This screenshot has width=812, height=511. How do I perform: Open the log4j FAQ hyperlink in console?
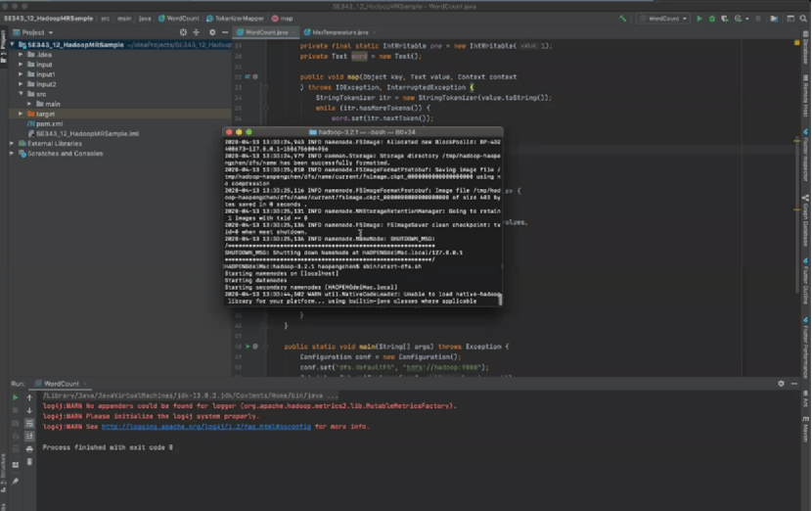coord(206,426)
